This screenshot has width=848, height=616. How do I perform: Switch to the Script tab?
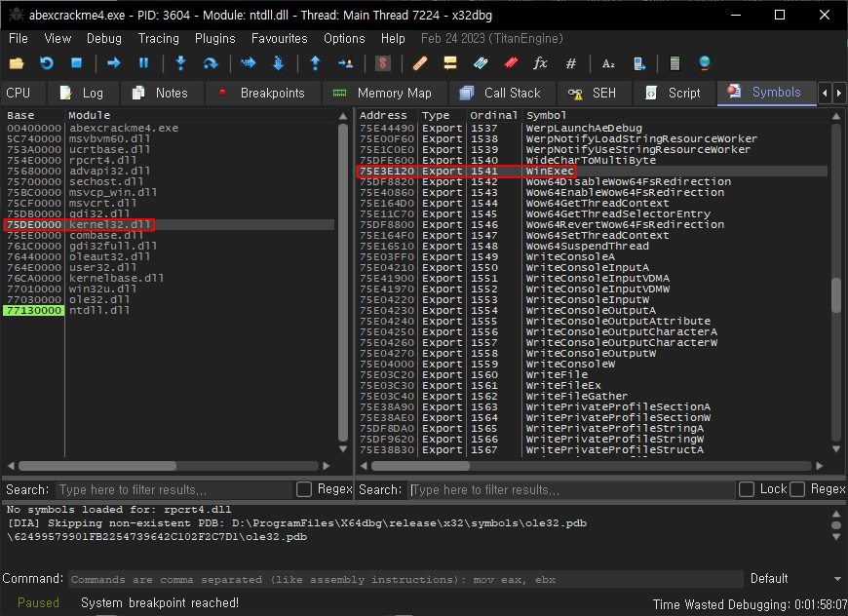pos(675,93)
